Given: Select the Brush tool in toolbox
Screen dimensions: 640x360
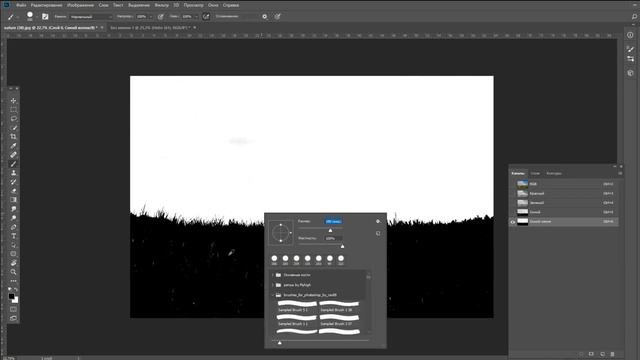Looking at the screenshot, I should (13, 164).
